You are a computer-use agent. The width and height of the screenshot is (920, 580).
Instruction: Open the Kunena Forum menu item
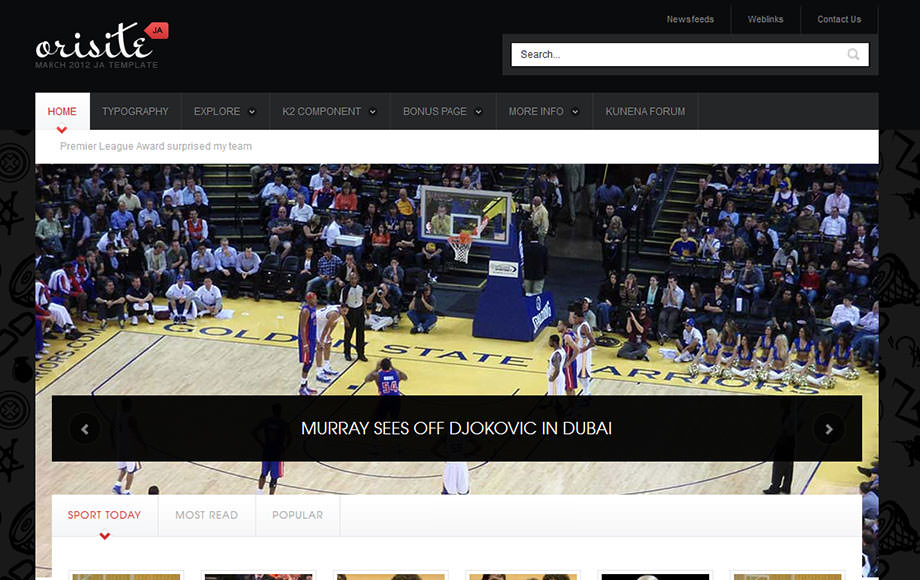[x=645, y=111]
